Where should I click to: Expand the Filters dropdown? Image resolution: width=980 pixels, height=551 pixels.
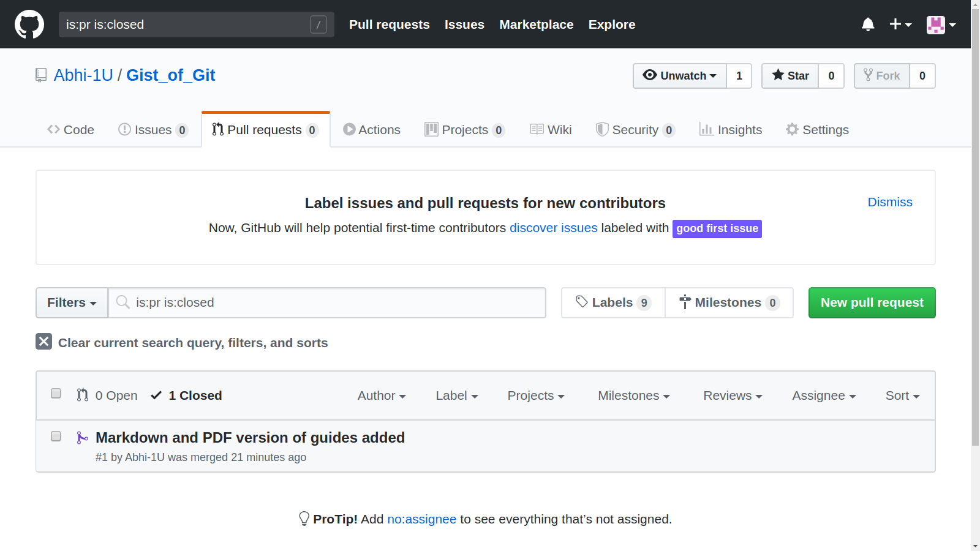coord(72,302)
